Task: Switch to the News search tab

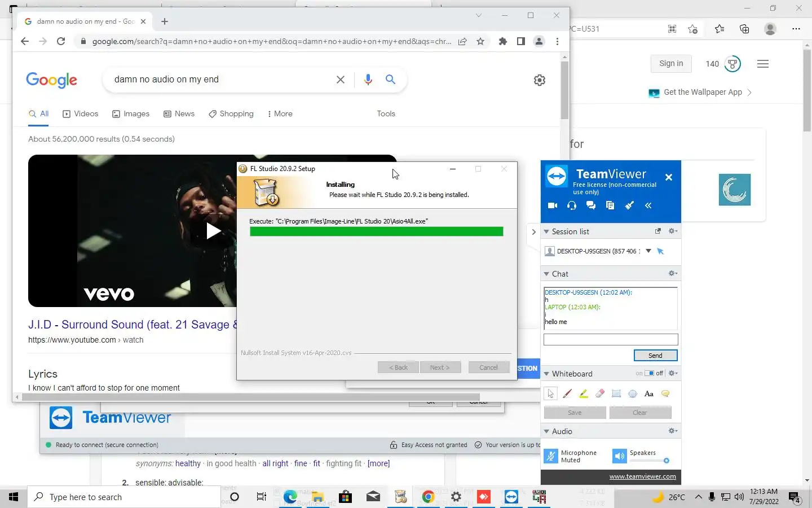Action: 179,113
